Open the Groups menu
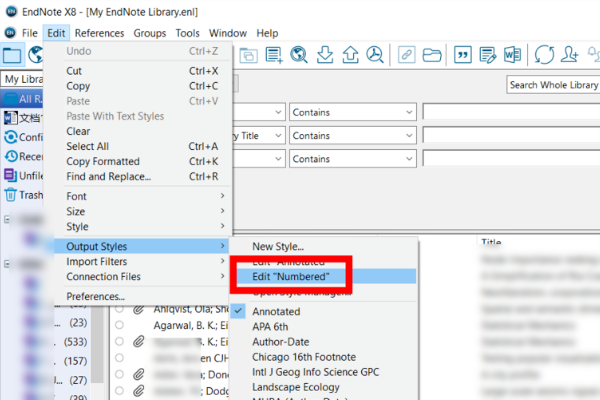The image size is (600, 400). [x=150, y=33]
